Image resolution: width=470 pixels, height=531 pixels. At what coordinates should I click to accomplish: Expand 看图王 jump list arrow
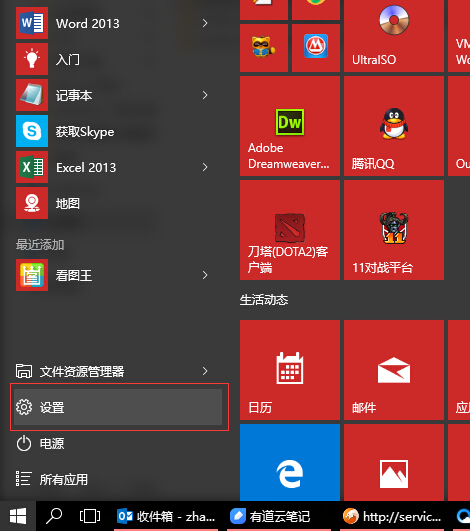pyautogui.click(x=205, y=275)
